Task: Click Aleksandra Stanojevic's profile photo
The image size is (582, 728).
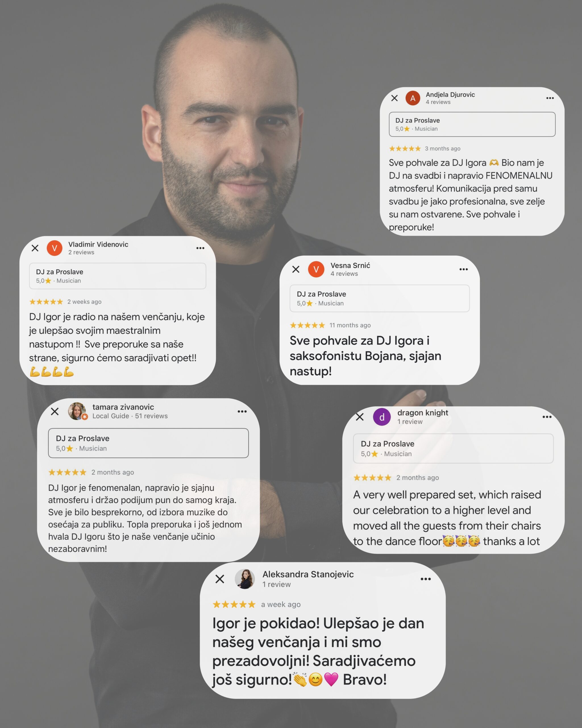Action: [245, 579]
